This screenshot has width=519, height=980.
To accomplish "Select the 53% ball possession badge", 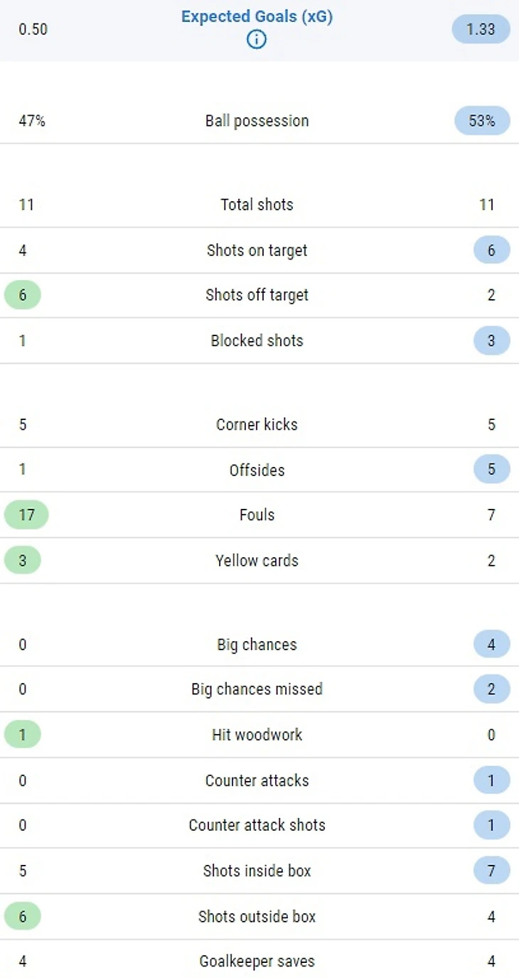I will click(482, 121).
